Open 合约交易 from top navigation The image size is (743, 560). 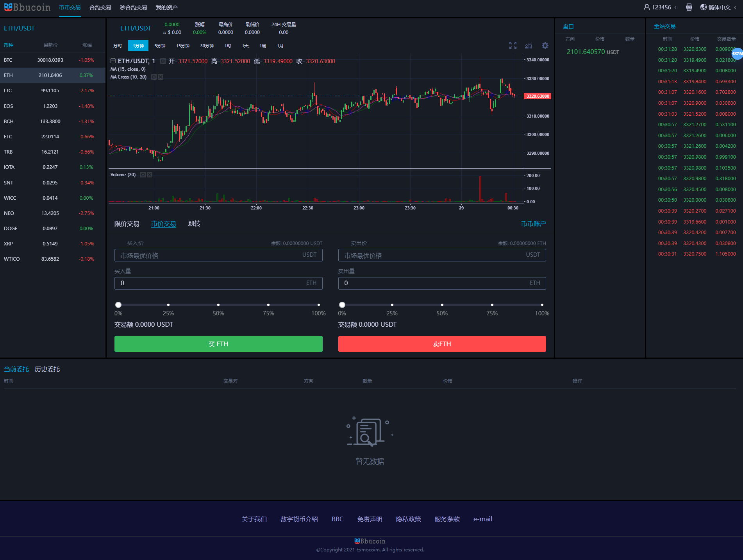click(100, 7)
